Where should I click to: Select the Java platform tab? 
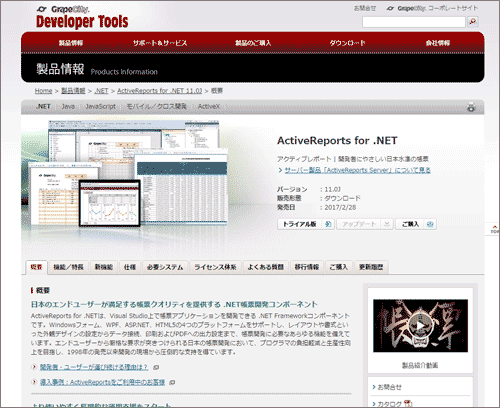(x=68, y=106)
